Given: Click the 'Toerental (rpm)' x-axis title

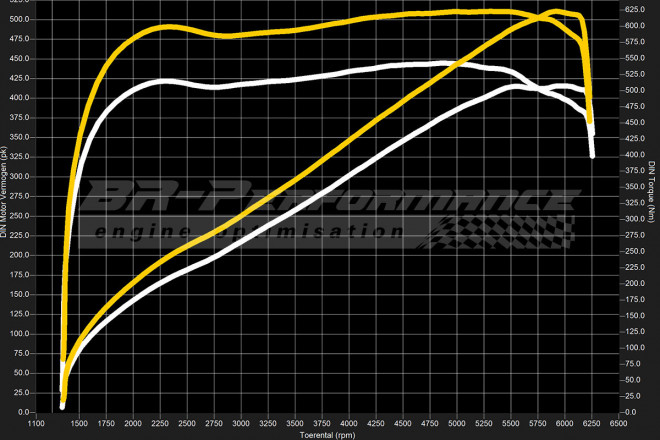Looking at the screenshot, I should (330, 434).
